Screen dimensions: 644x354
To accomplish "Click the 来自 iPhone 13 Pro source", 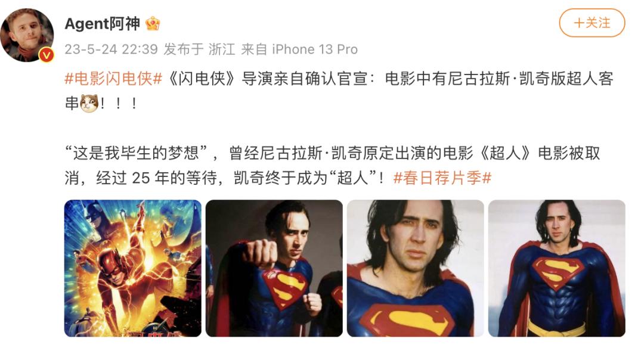I will [x=299, y=49].
